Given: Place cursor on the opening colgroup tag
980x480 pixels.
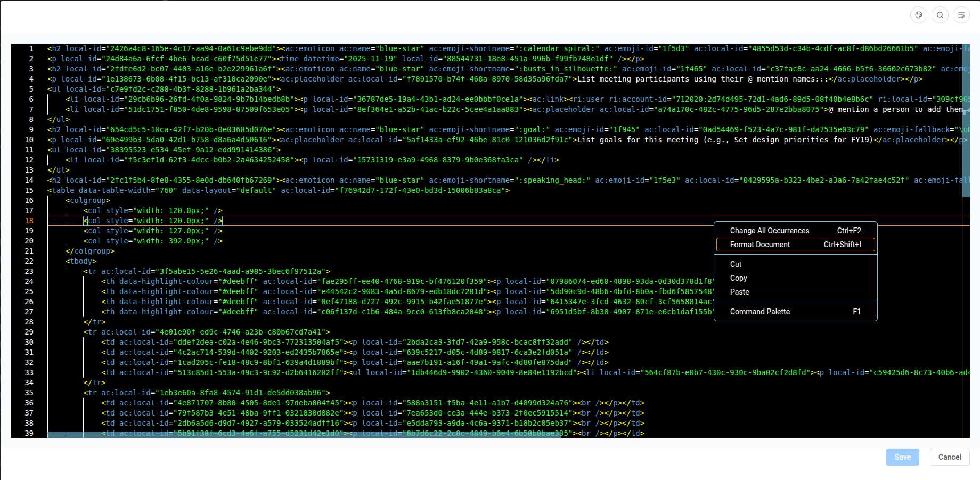Looking at the screenshot, I should pos(88,200).
